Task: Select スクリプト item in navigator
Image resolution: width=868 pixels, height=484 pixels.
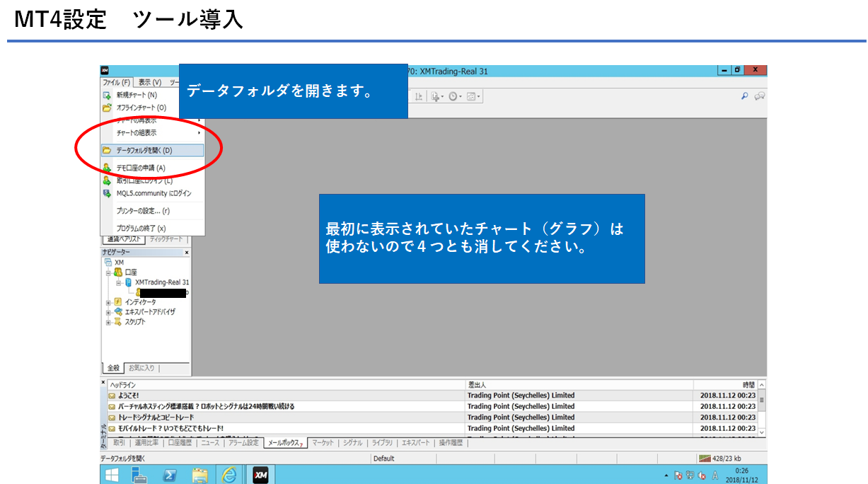Action: click(135, 322)
